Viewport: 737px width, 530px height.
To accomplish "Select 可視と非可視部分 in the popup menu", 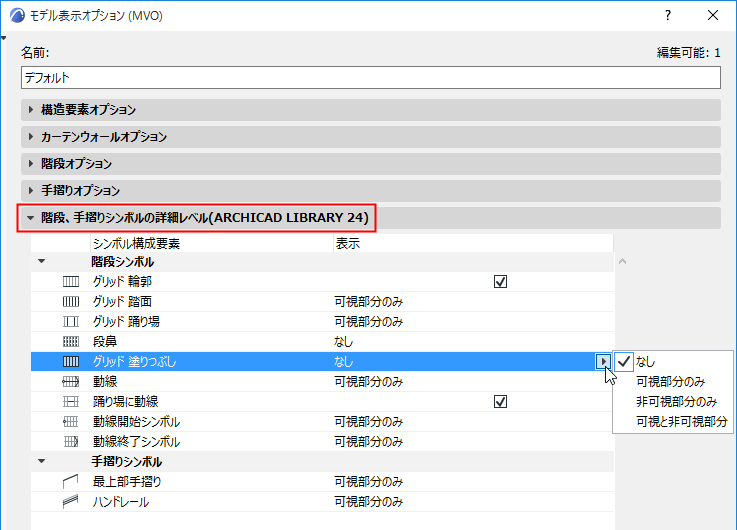I will point(673,421).
